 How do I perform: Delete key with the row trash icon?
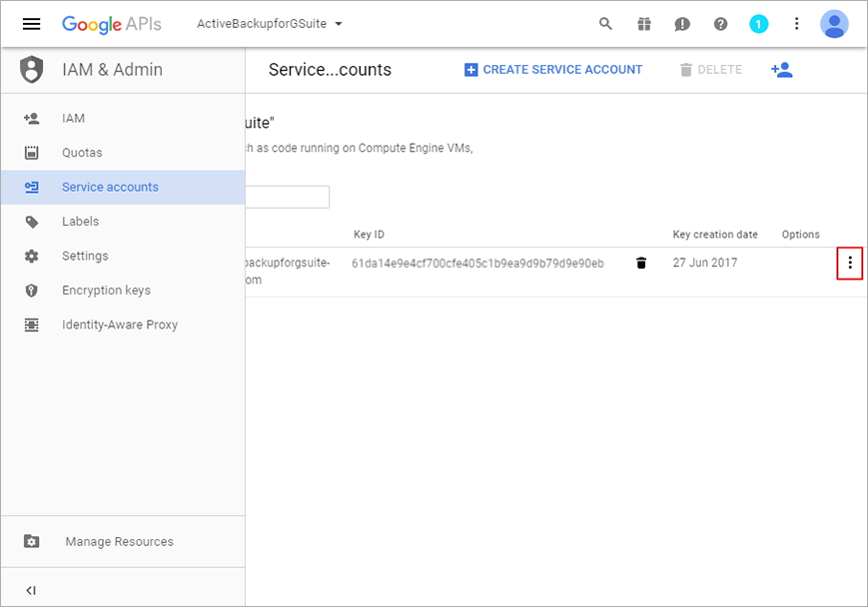[x=641, y=263]
